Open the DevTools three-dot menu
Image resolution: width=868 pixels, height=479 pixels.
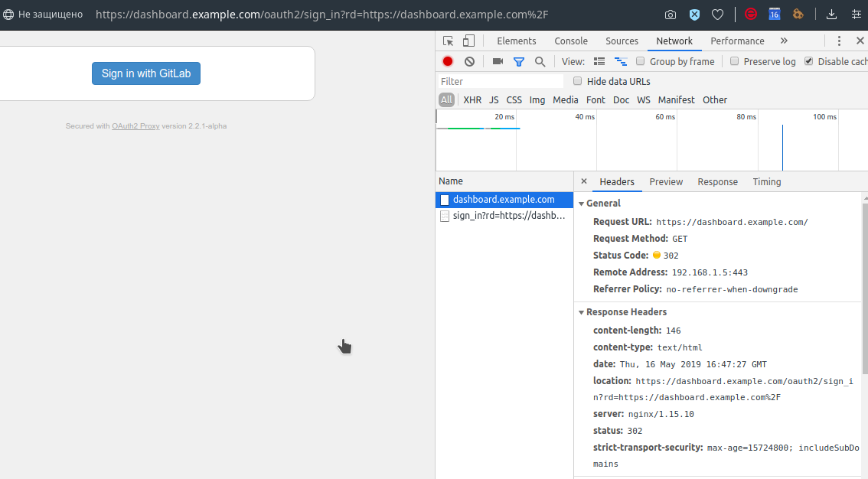click(x=839, y=41)
